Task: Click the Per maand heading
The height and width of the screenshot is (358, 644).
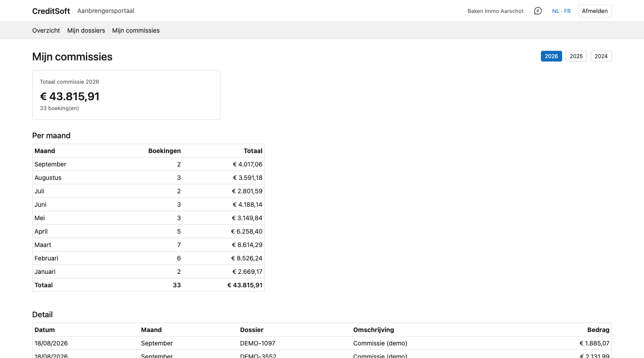Action: (x=51, y=136)
